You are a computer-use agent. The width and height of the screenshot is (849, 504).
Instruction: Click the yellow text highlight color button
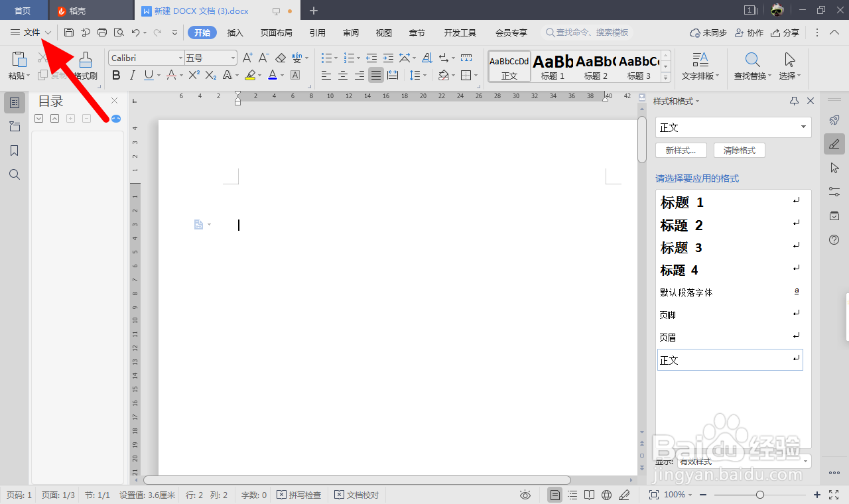click(250, 75)
